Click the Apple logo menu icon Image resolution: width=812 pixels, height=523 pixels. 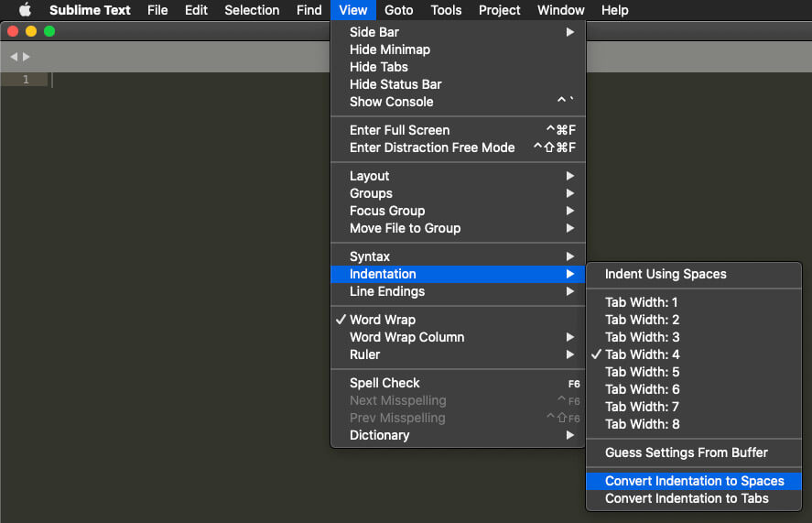[25, 10]
